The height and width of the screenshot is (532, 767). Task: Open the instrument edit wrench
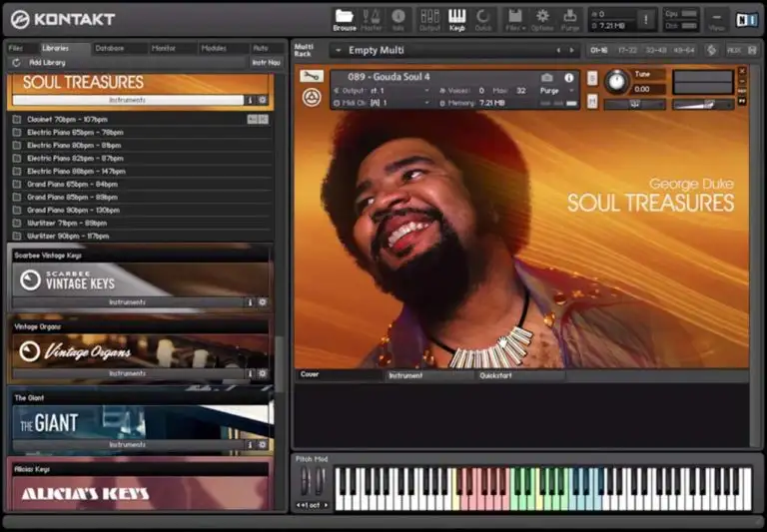click(312, 76)
